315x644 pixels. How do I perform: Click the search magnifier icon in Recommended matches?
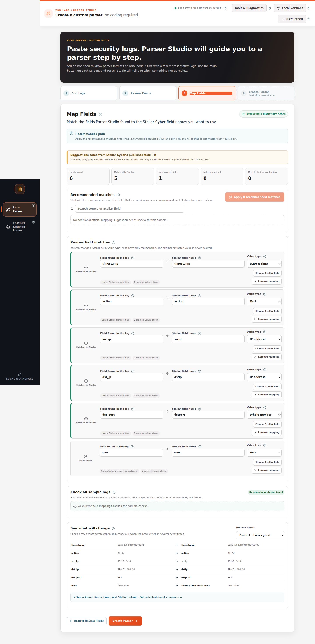[x=72, y=209]
